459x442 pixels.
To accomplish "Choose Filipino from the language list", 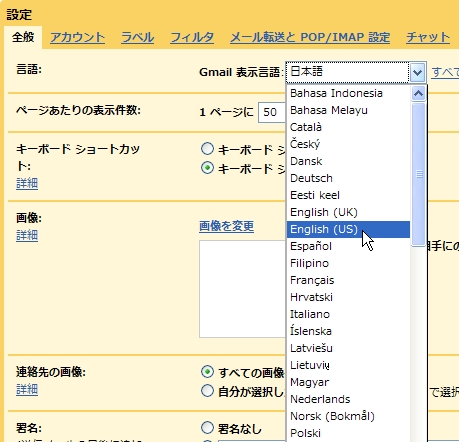I will 348,263.
